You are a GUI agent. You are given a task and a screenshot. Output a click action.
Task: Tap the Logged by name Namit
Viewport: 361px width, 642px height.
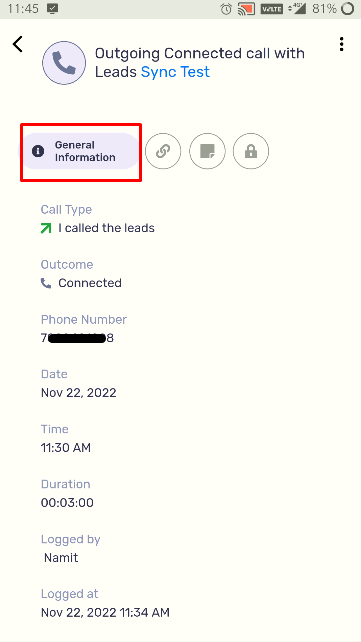tap(61, 558)
